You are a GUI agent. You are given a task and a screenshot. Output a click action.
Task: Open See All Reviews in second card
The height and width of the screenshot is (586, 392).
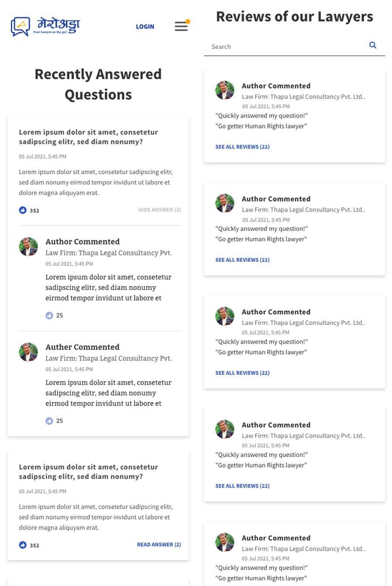point(242,260)
